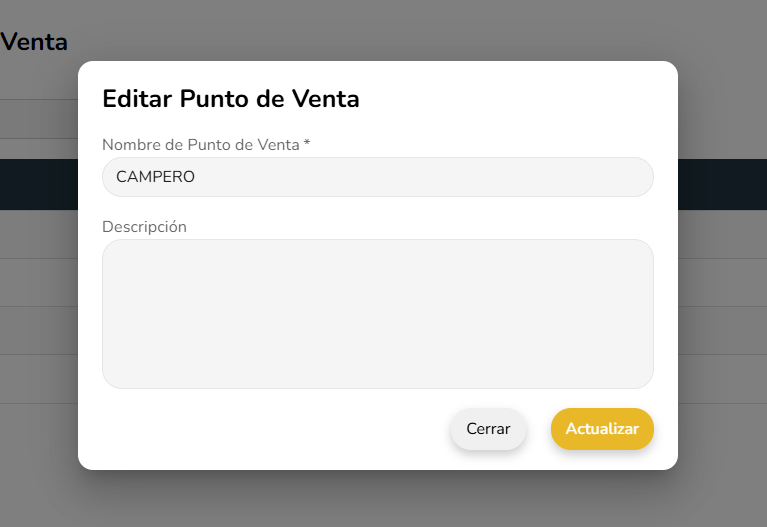Click the "Descripción" field label
The height and width of the screenshot is (527, 767).
click(144, 227)
